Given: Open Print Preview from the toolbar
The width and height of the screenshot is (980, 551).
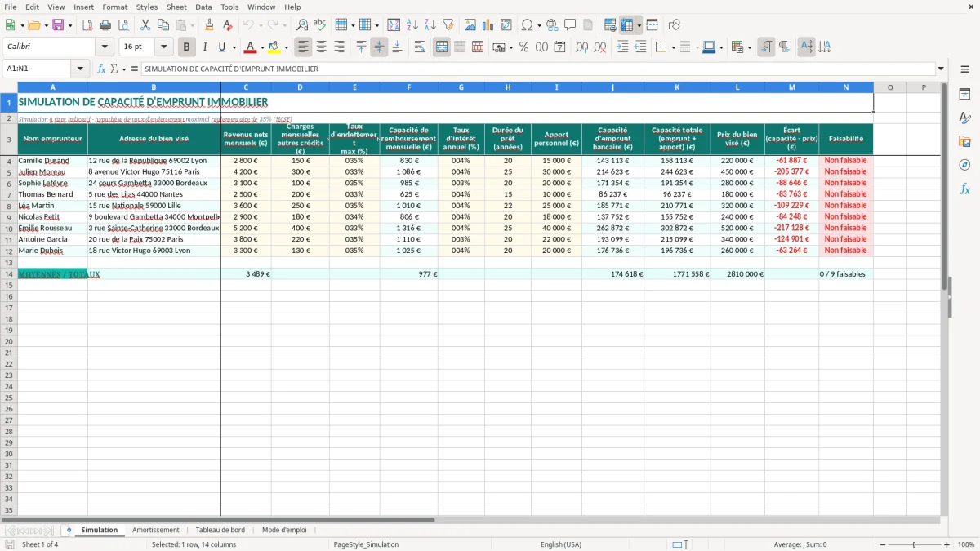Looking at the screenshot, I should tap(122, 25).
